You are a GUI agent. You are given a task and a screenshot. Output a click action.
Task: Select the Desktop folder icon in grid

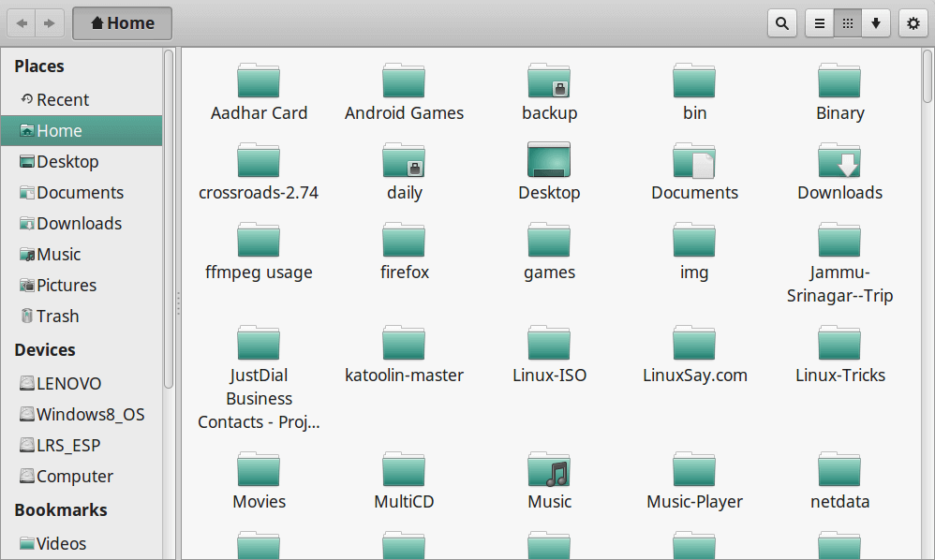(549, 172)
